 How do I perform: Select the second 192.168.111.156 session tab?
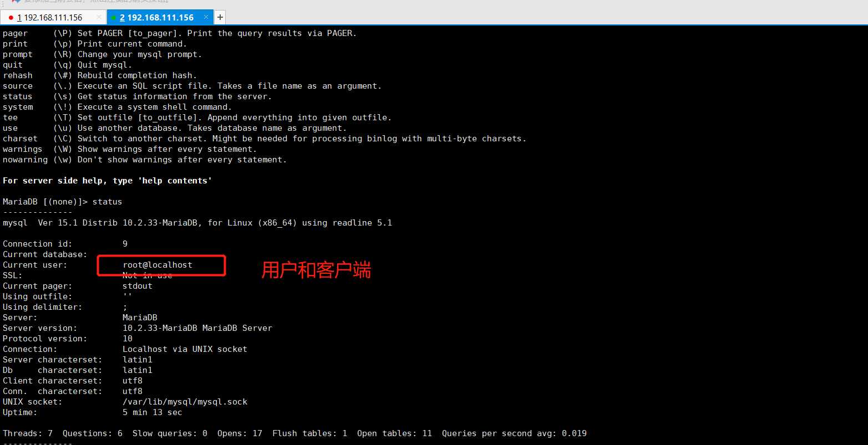pyautogui.click(x=160, y=18)
